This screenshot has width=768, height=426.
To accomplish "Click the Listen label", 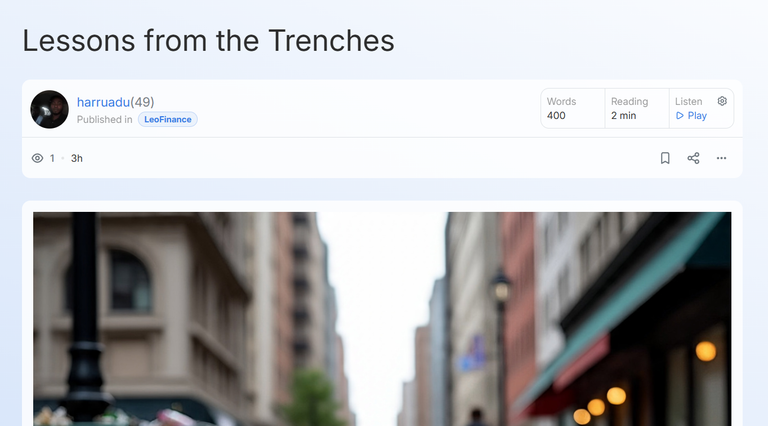I will point(689,101).
